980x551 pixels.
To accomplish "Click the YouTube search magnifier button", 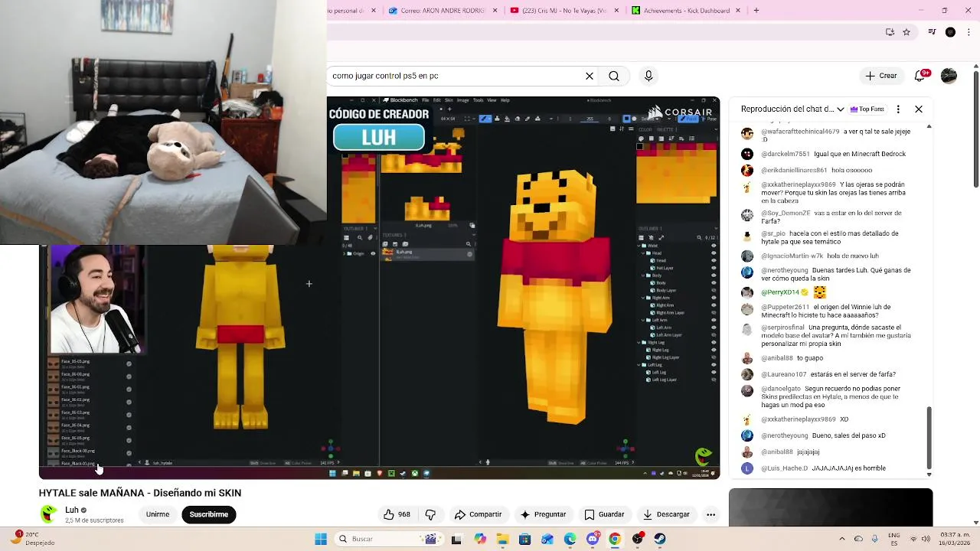I will pyautogui.click(x=614, y=76).
